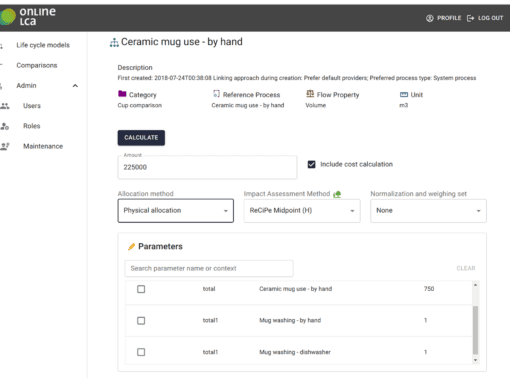This screenshot has width=510, height=382.
Task: Click 'total1' in Mug washing - by hand row
Action: pos(210,321)
